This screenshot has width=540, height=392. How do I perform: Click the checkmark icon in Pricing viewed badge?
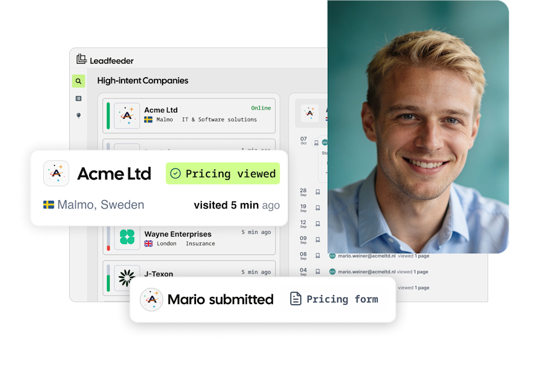(x=175, y=173)
